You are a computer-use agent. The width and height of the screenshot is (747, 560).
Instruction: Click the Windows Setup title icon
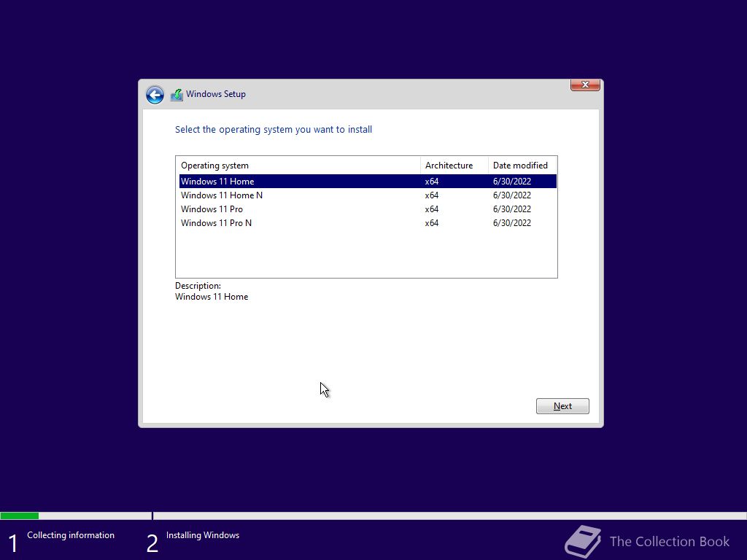tap(177, 95)
